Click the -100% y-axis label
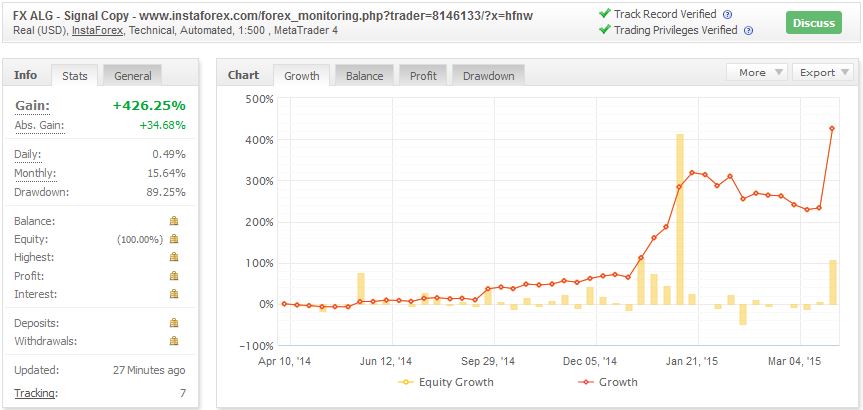 (x=256, y=346)
